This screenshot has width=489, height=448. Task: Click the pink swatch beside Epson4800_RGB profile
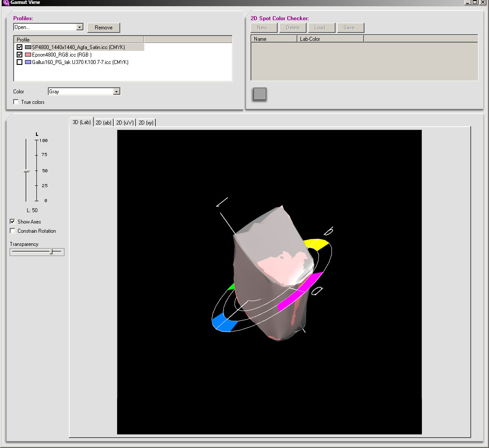28,55
